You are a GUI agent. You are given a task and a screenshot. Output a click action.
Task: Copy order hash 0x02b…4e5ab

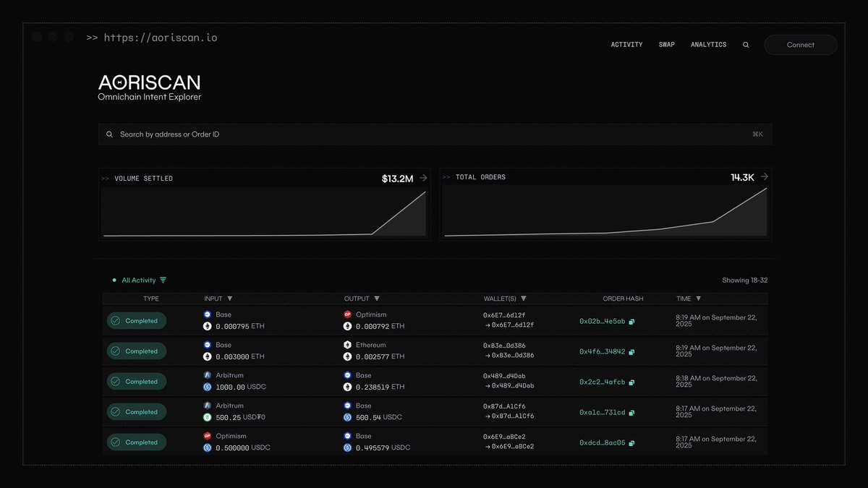[x=631, y=322]
